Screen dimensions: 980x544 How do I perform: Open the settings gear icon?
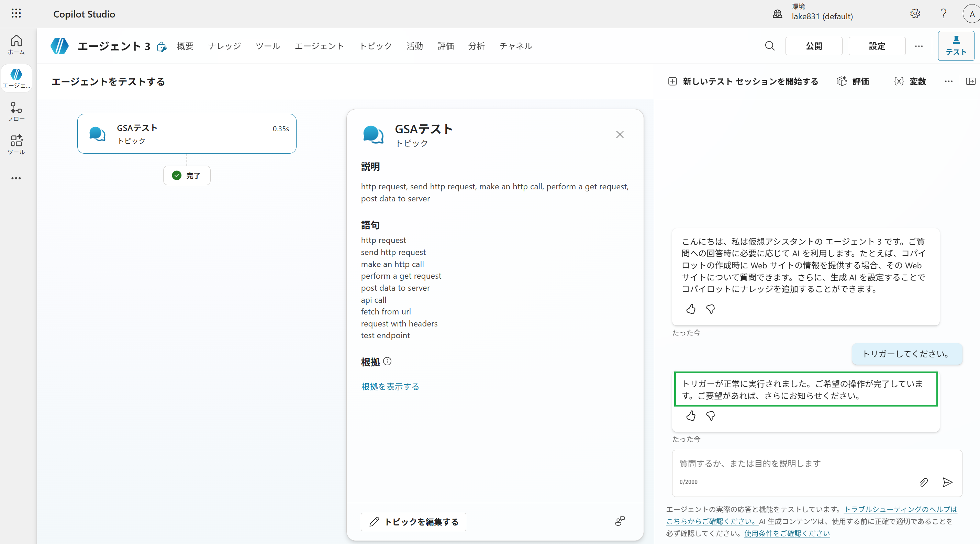(915, 14)
